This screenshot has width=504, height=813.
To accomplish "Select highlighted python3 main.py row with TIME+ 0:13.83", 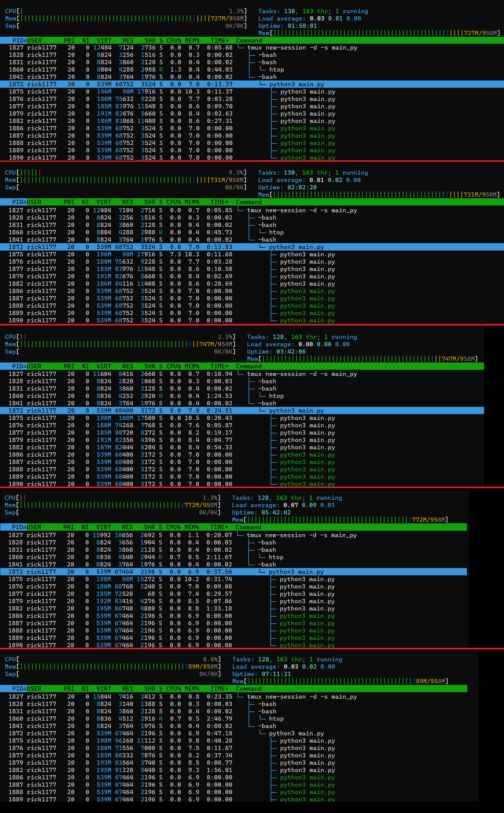I will pyautogui.click(x=252, y=247).
